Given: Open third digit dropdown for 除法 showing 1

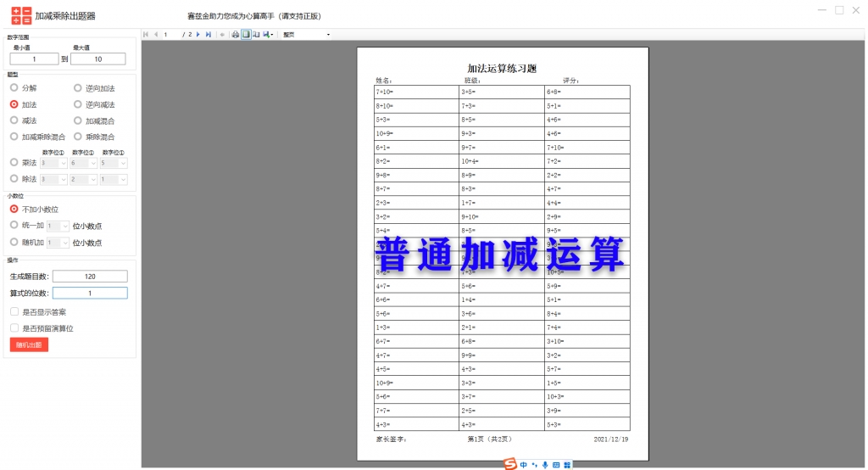Looking at the screenshot, I should [114, 179].
